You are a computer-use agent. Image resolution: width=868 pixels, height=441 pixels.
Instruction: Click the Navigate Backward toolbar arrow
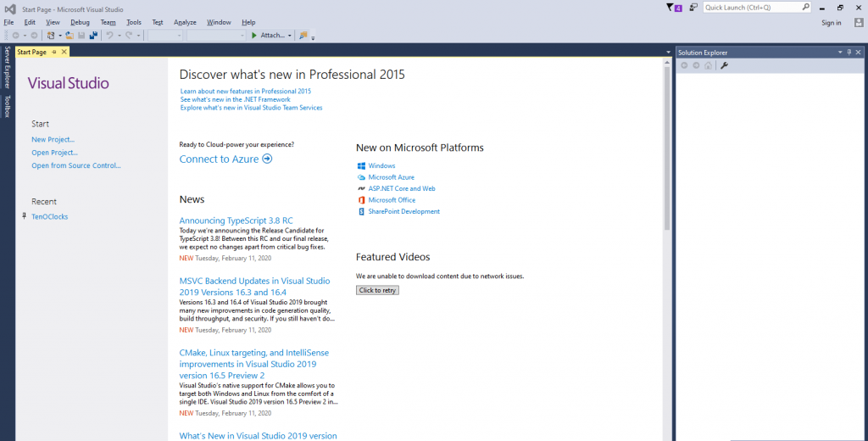click(x=15, y=36)
